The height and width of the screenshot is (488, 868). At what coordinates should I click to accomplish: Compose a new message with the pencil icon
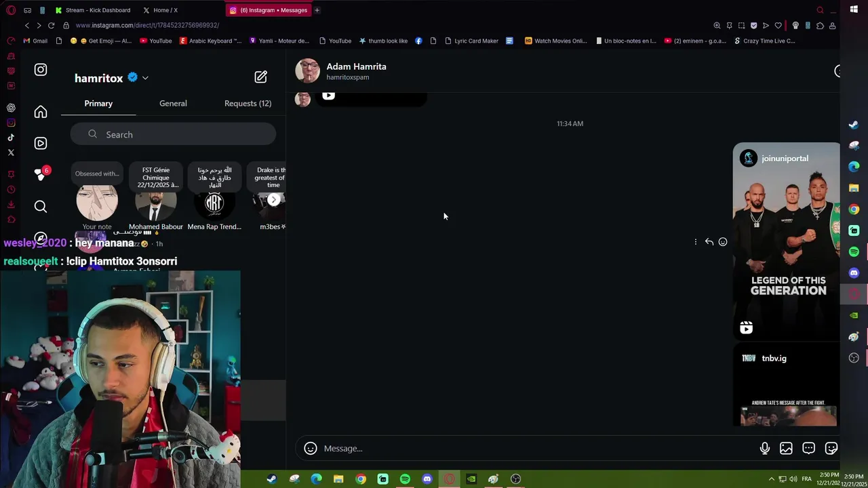pos(260,77)
